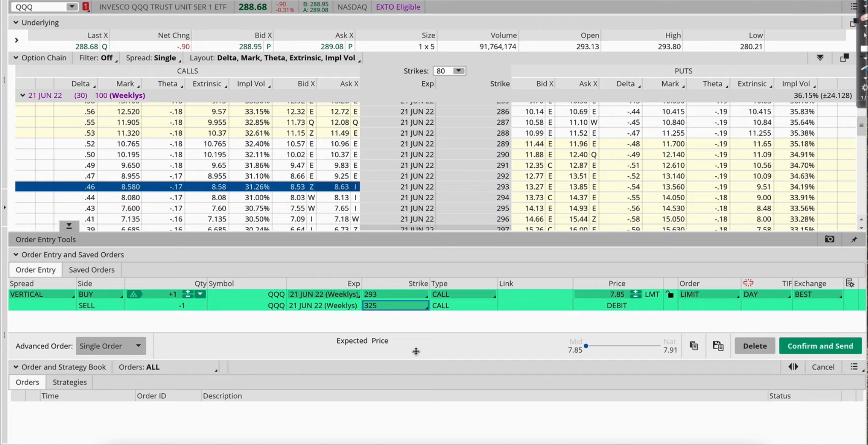
Task: Click the calls Impl Vol column header
Action: (x=251, y=84)
